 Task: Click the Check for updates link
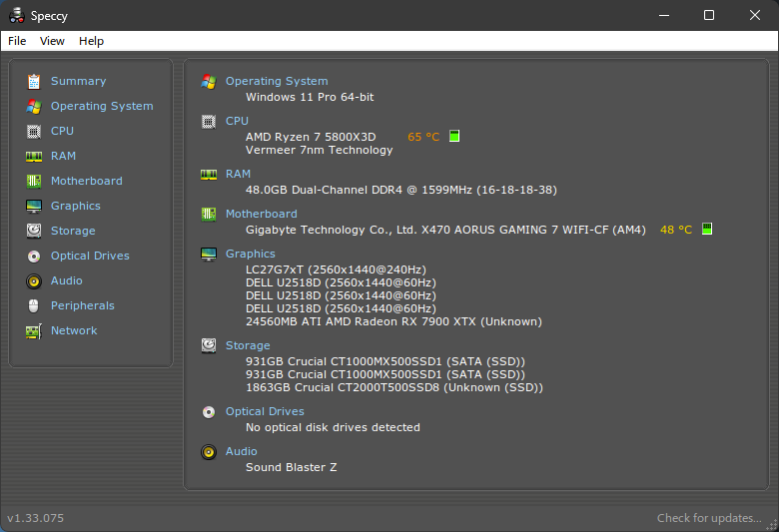point(708,518)
